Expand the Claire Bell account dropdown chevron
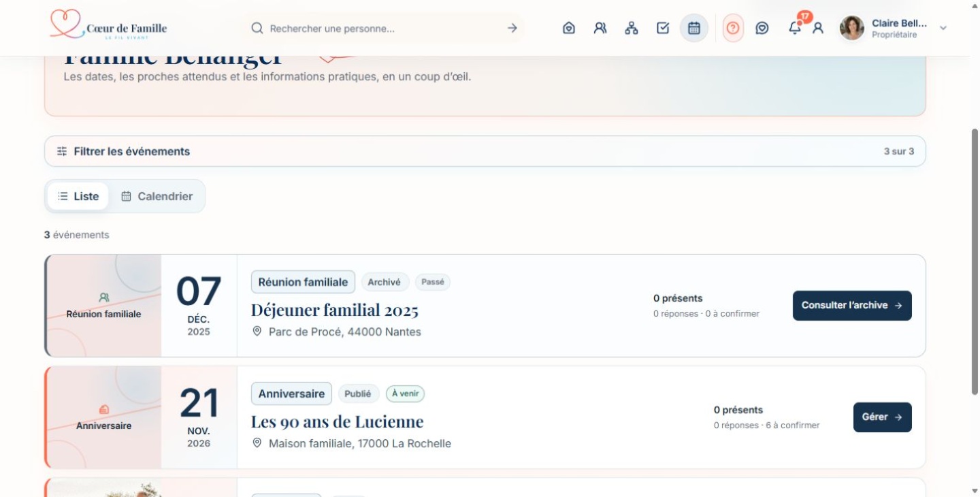980x497 pixels. [943, 28]
